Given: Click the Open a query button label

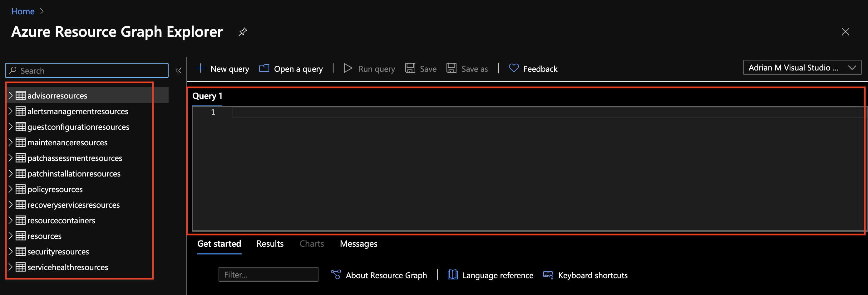Looking at the screenshot, I should [x=298, y=69].
